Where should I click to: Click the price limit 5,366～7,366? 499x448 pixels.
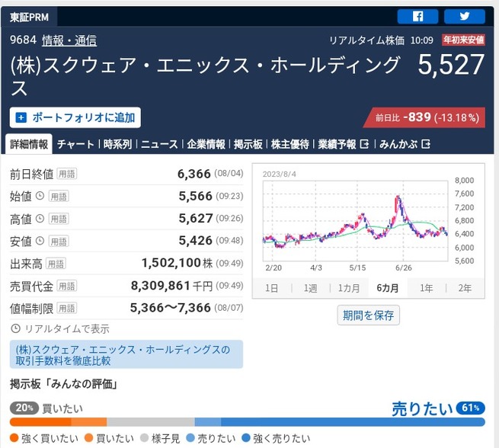pyautogui.click(x=170, y=308)
